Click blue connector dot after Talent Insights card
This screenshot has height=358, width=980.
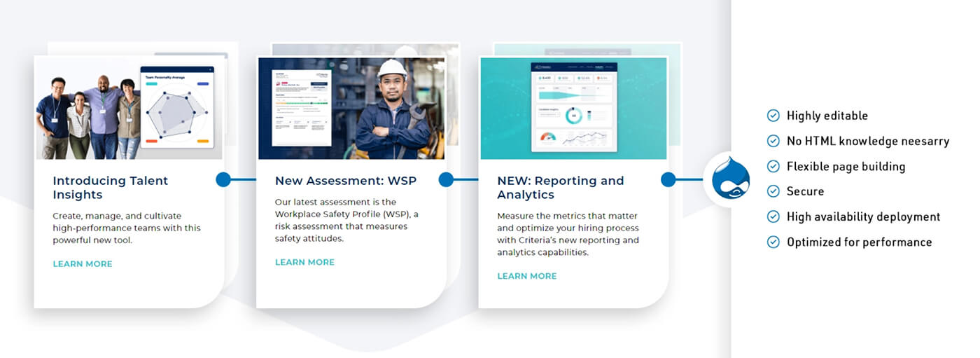click(x=223, y=179)
